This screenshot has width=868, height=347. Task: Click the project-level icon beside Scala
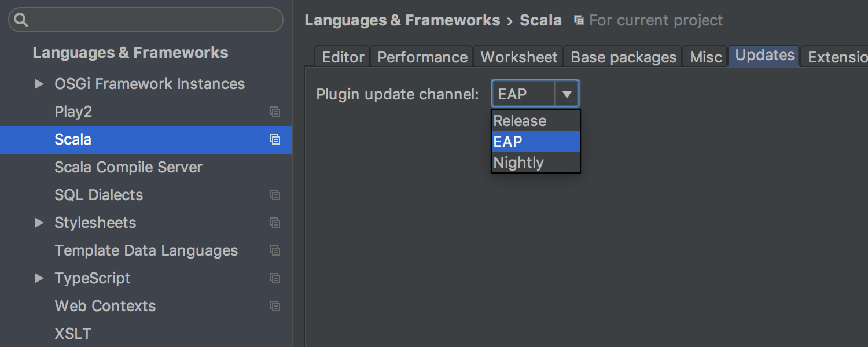pyautogui.click(x=275, y=139)
